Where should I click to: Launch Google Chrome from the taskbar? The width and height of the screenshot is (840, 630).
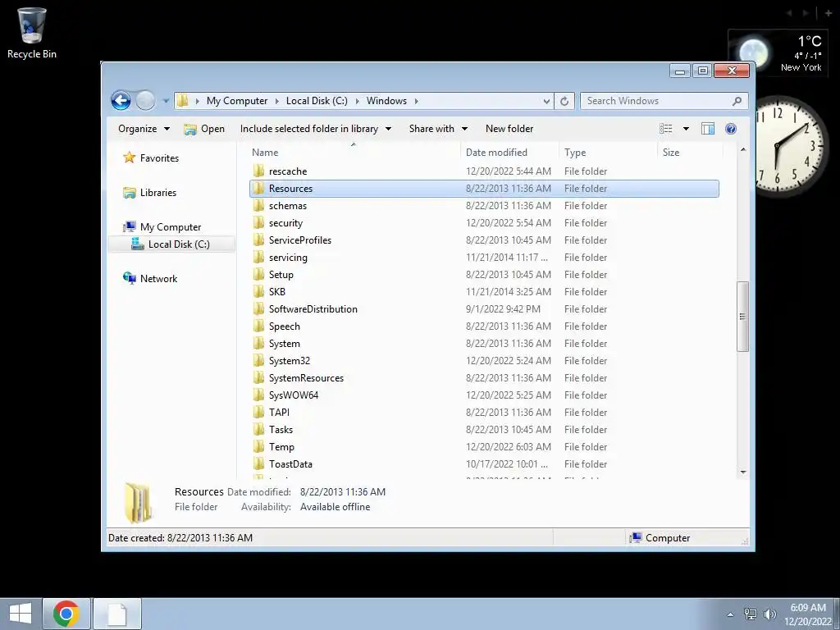(66, 614)
